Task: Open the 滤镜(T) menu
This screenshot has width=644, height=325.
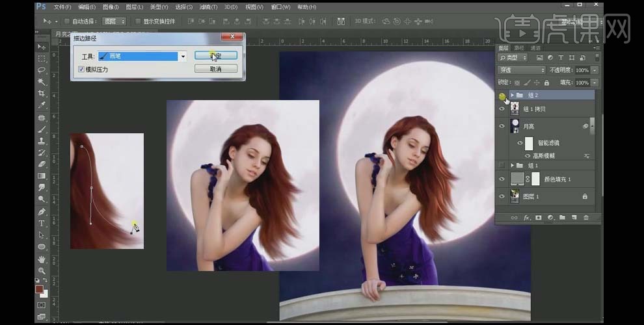Action: point(208,7)
